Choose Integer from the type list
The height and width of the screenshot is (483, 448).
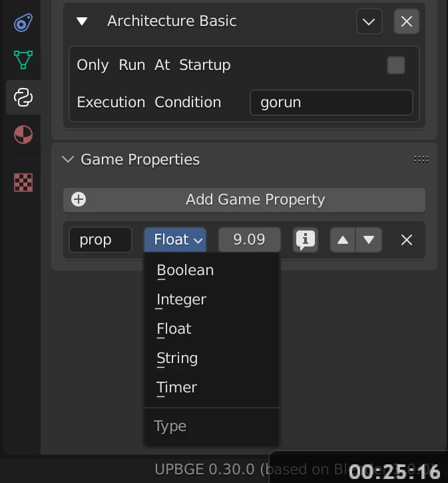tap(181, 300)
